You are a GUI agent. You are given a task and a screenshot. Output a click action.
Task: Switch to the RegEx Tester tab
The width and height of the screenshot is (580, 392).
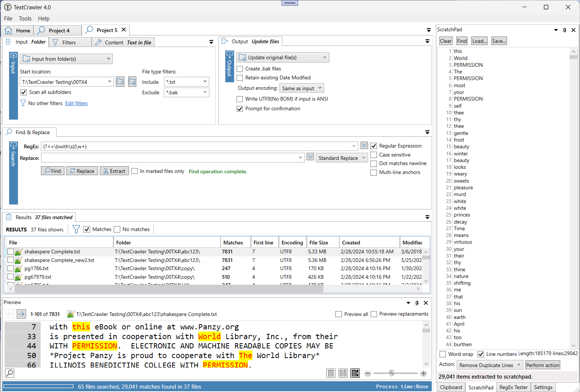pyautogui.click(x=513, y=387)
